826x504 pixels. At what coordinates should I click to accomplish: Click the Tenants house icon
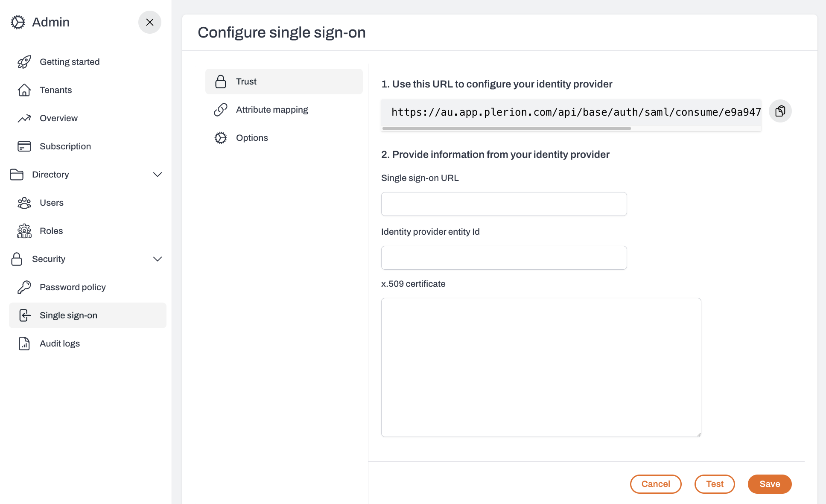point(24,90)
